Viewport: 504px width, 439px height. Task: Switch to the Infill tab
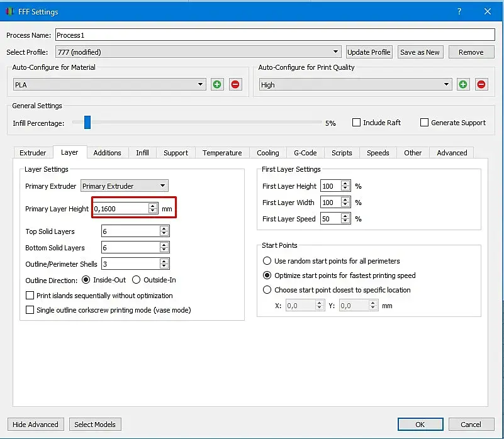click(x=142, y=153)
